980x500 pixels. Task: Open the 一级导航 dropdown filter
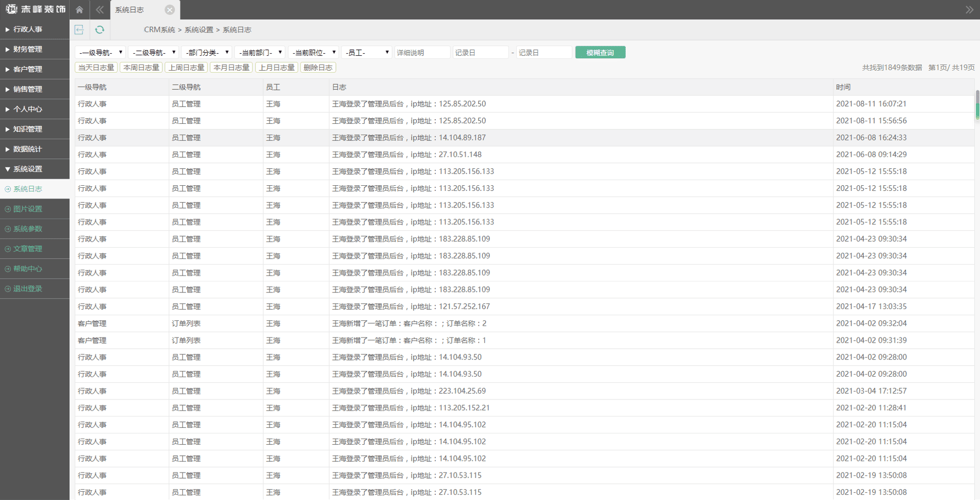pyautogui.click(x=101, y=53)
